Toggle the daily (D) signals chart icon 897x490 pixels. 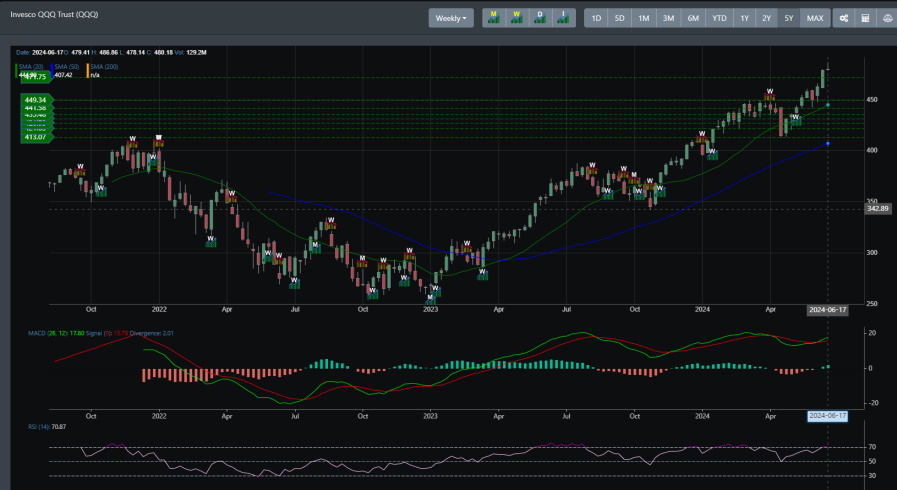[540, 18]
